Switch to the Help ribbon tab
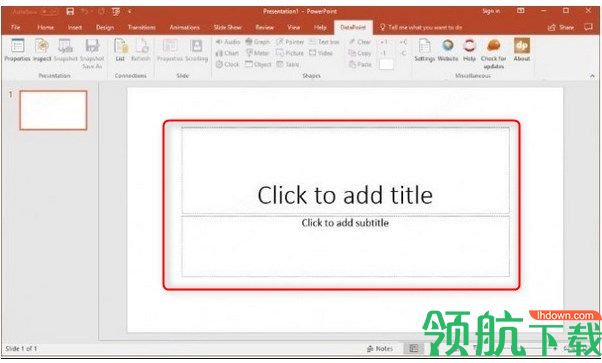This screenshot has width=602, height=363. point(320,27)
